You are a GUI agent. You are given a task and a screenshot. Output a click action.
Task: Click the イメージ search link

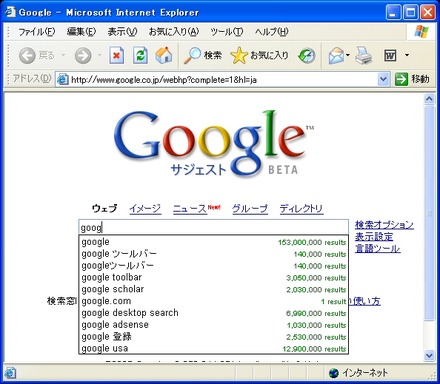145,209
